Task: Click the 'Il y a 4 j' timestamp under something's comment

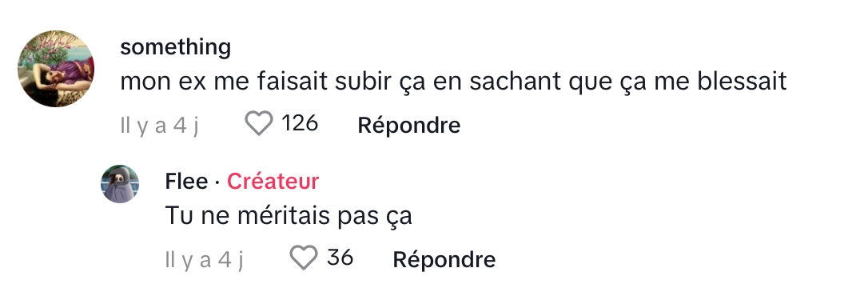Action: click(159, 126)
